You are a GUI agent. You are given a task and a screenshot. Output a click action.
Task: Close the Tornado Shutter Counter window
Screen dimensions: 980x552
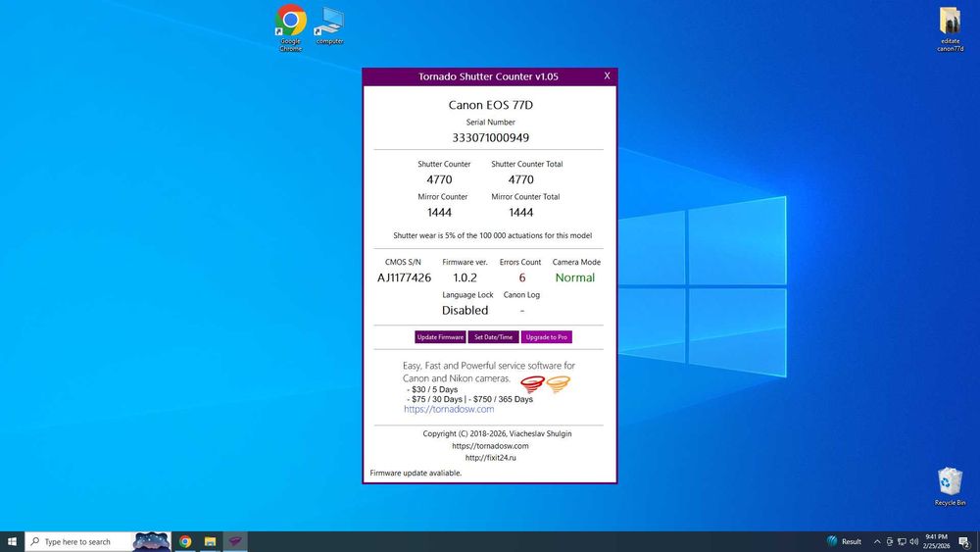click(x=607, y=75)
